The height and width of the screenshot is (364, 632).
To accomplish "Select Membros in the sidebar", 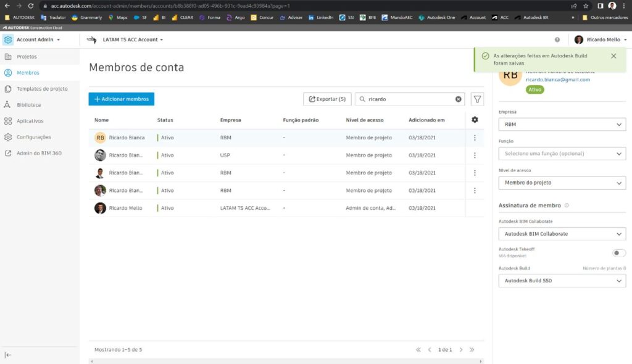I will click(x=28, y=73).
